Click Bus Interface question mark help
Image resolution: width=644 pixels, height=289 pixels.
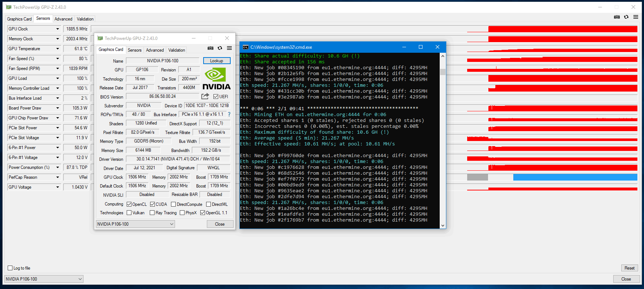tap(229, 114)
